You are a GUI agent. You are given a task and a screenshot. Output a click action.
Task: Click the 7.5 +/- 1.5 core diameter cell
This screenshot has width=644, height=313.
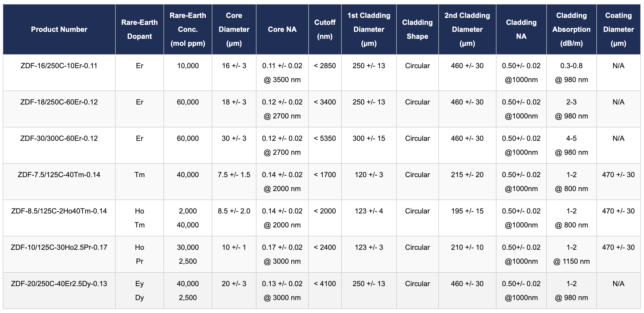(x=234, y=175)
